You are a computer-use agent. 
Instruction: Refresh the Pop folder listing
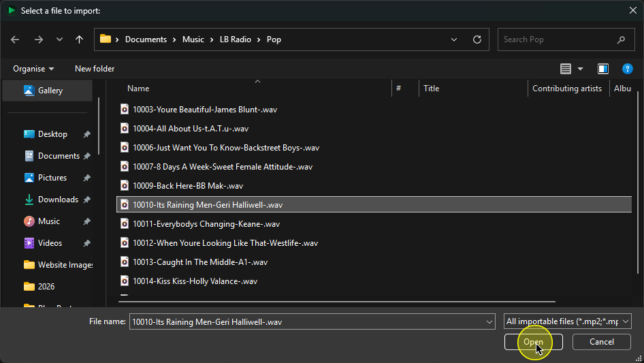pyautogui.click(x=477, y=40)
